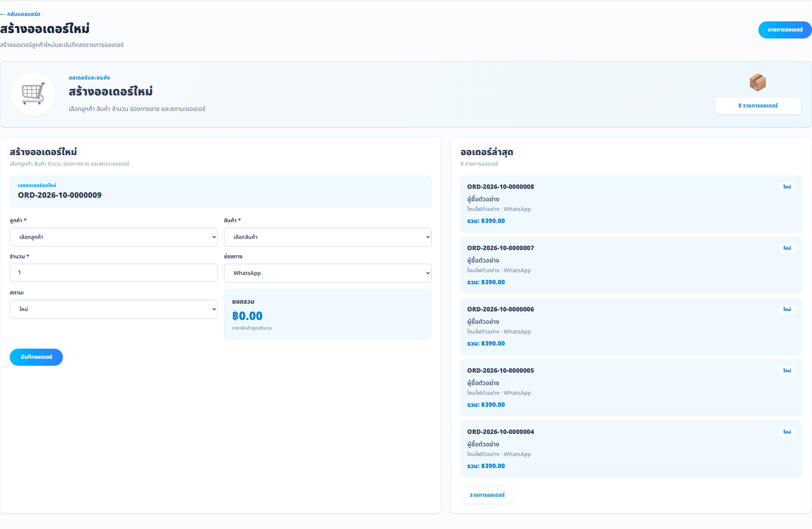Click ใหม่ badge on order 0000004
Screen dimensions: 812x529
[x=787, y=432]
